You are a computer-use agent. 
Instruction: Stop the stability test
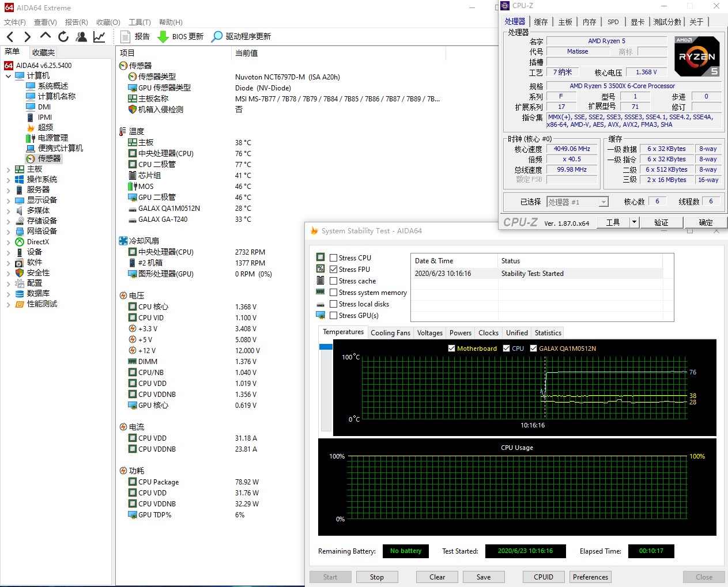[x=377, y=577]
